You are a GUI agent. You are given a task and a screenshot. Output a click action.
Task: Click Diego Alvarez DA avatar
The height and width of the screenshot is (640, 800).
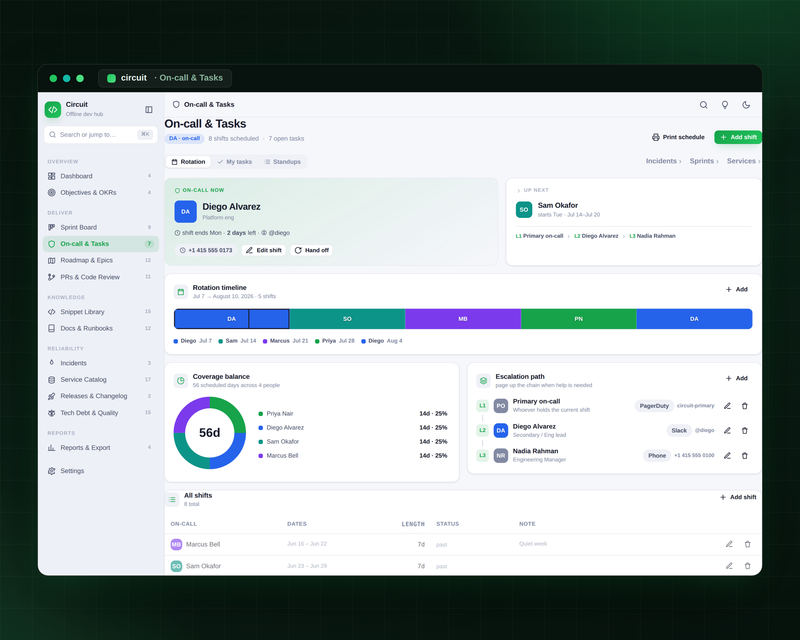coord(186,211)
